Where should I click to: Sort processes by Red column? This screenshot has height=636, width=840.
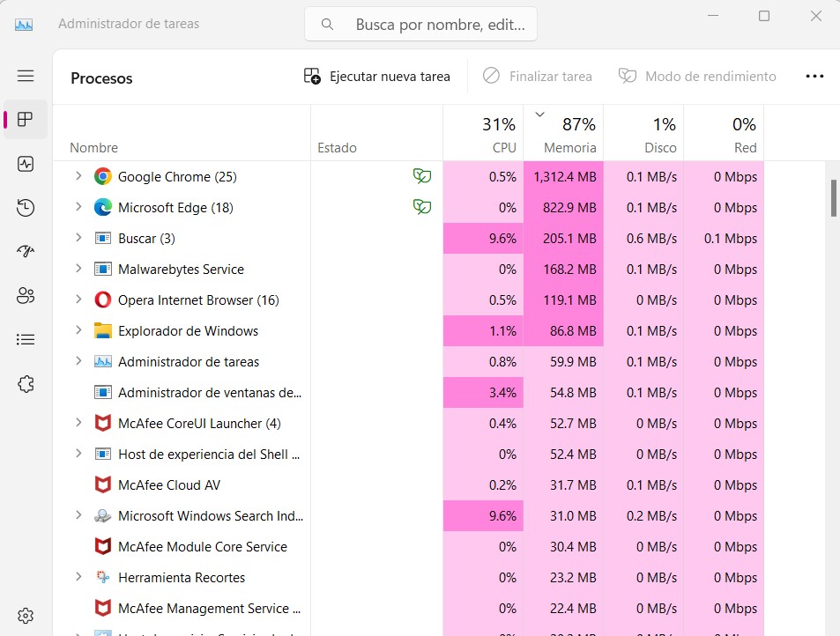[x=724, y=133]
